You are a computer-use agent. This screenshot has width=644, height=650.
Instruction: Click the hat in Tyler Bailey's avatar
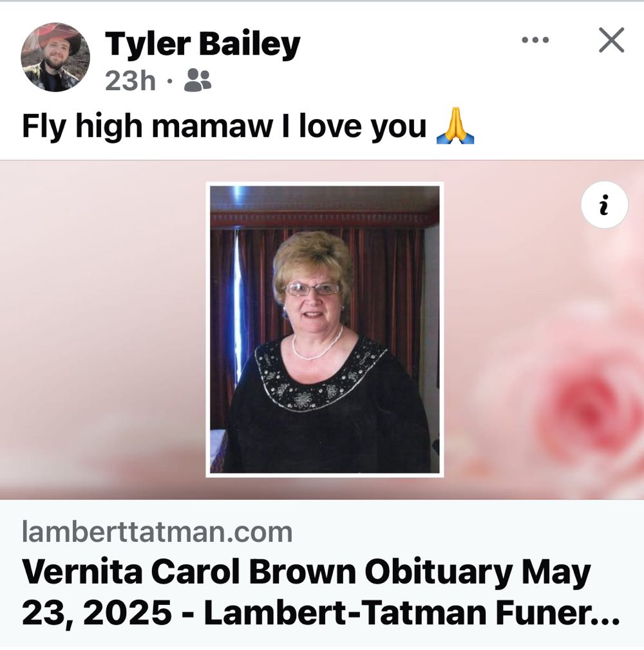click(x=59, y=38)
